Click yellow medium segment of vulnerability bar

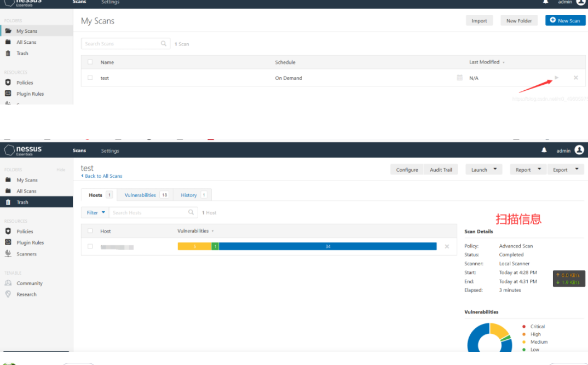(x=194, y=246)
